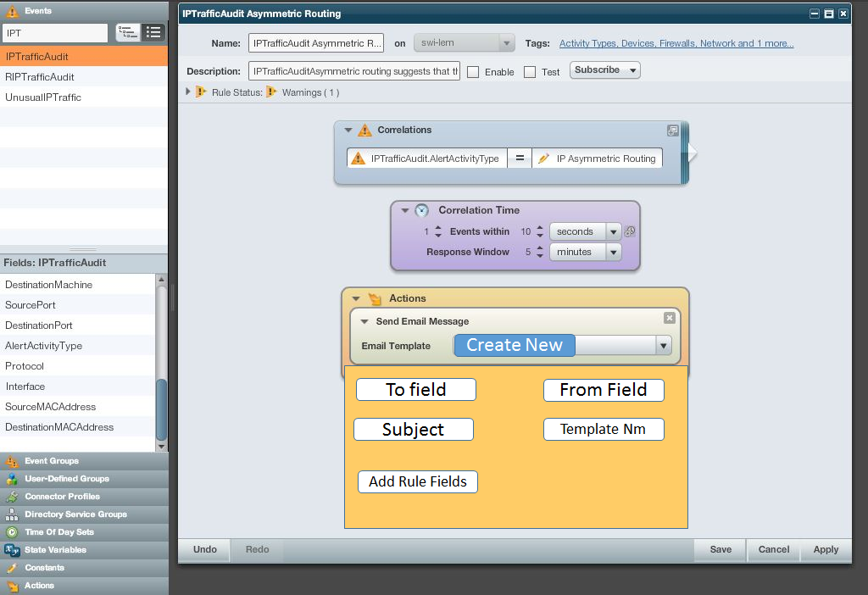Switch to tree view icon beside search box
This screenshot has width=868, height=595.
click(127, 33)
